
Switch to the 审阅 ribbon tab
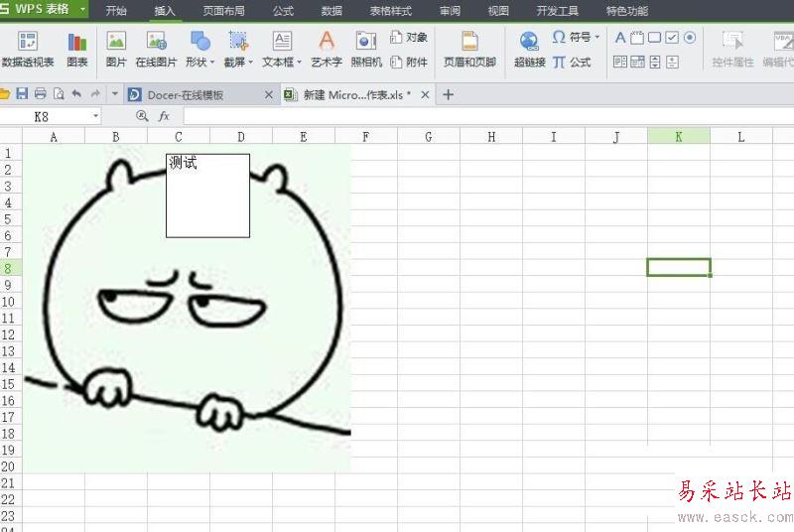[450, 11]
